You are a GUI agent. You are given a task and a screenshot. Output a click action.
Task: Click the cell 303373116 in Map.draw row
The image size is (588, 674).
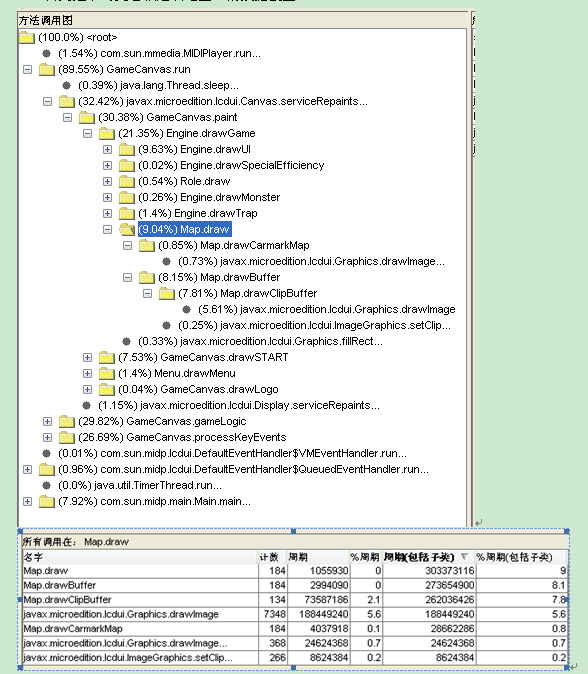click(429, 571)
